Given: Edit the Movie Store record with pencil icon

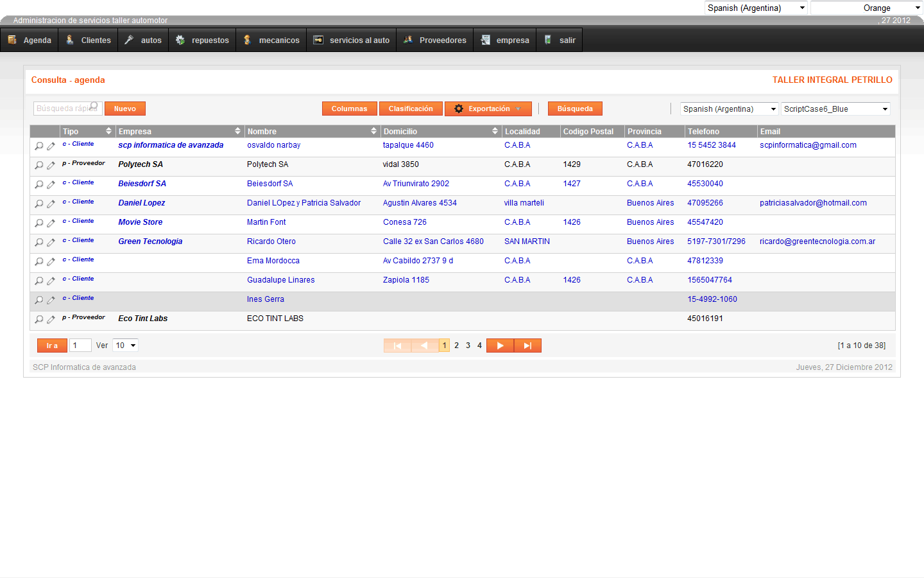Looking at the screenshot, I should coord(51,223).
